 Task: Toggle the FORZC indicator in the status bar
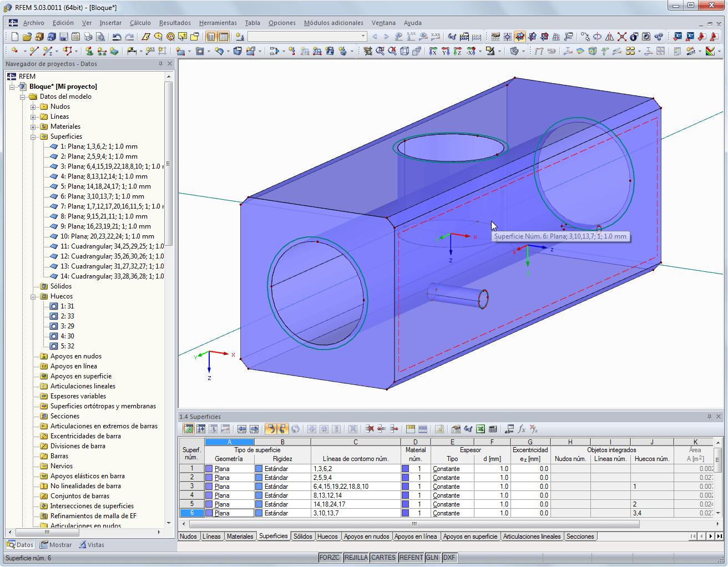tap(330, 557)
